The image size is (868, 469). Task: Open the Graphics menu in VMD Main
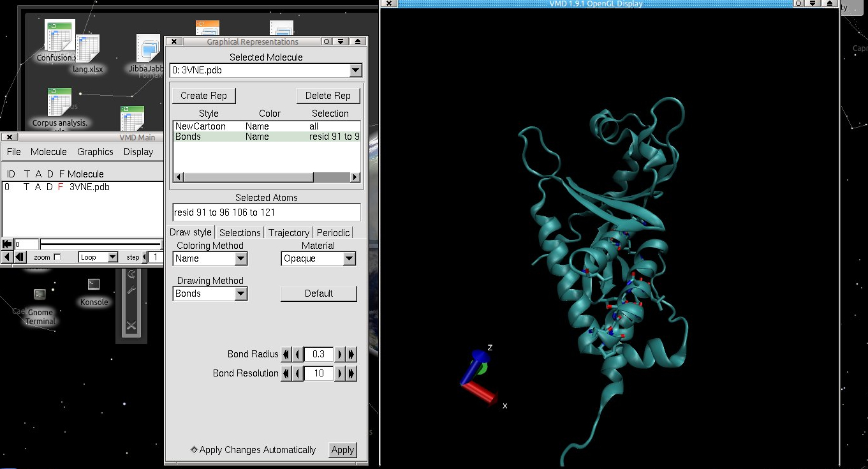[95, 152]
